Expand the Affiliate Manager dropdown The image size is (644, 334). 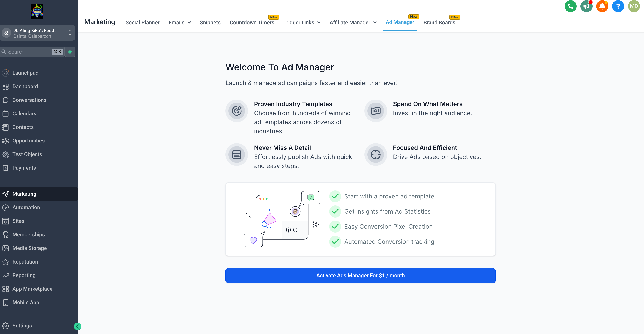[x=353, y=22]
